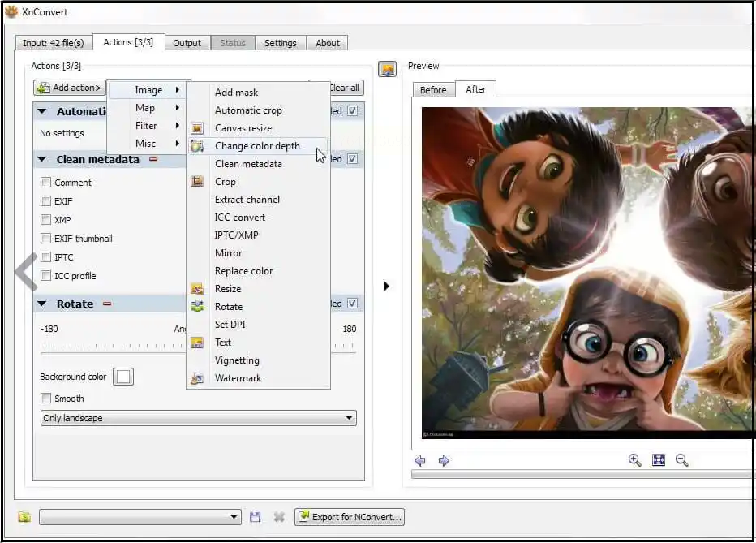
Task: Select Change color depth menu entry
Action: point(256,146)
